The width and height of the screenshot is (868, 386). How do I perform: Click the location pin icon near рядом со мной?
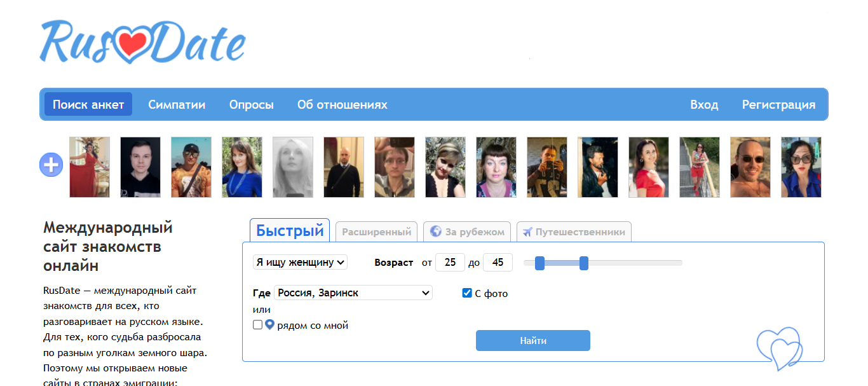tap(269, 325)
